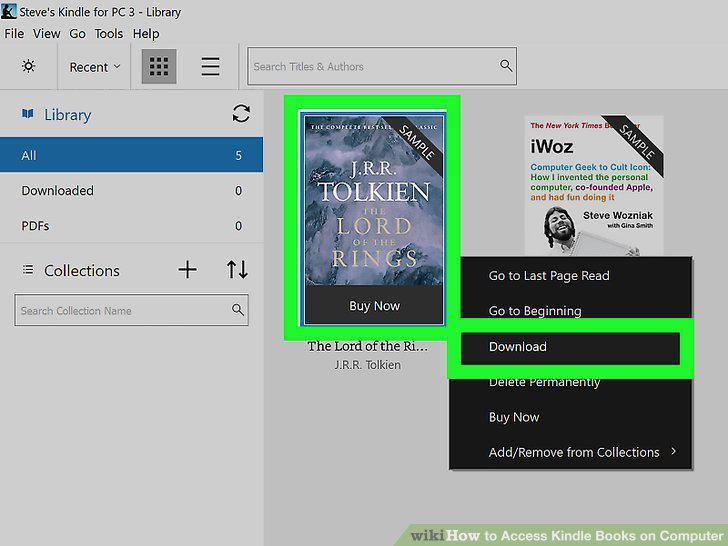The image size is (728, 546).
Task: Select the All library filter
Action: coord(131,155)
